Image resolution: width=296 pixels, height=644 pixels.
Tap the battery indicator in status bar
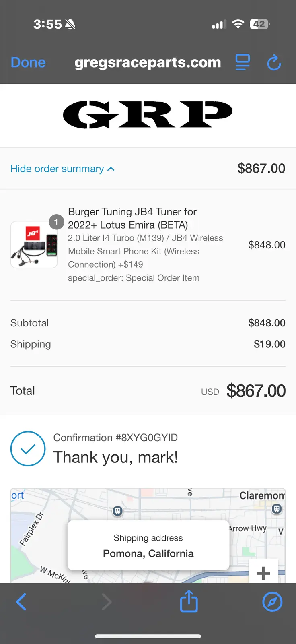[x=260, y=24]
